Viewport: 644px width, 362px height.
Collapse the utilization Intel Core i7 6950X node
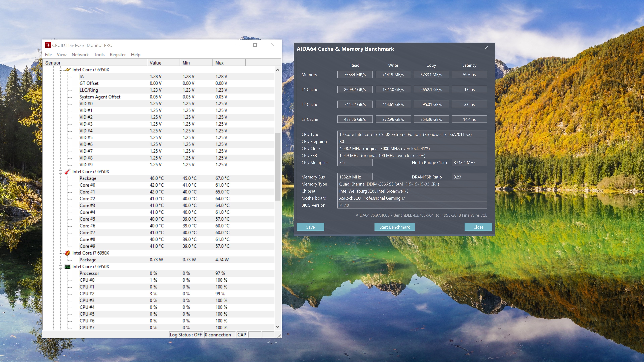(60, 267)
